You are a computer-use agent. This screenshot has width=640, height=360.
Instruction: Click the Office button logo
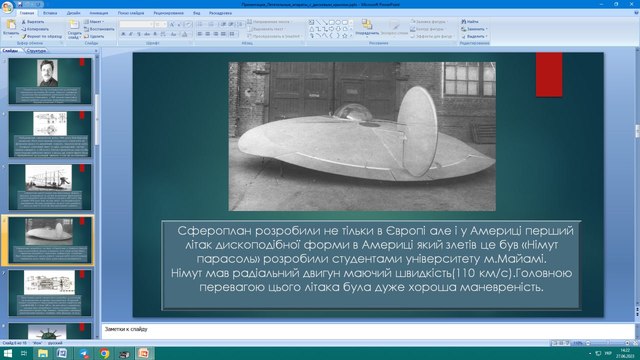pyautogui.click(x=7, y=7)
